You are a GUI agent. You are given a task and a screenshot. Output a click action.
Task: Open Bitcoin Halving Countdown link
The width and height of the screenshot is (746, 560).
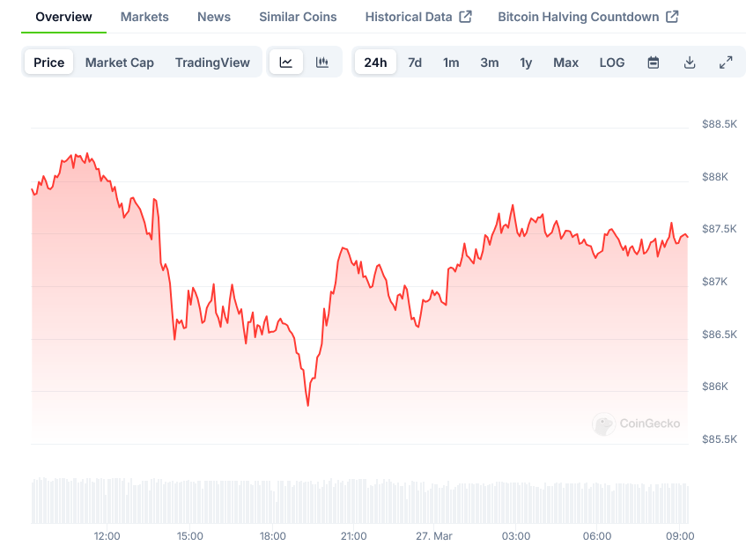click(579, 17)
